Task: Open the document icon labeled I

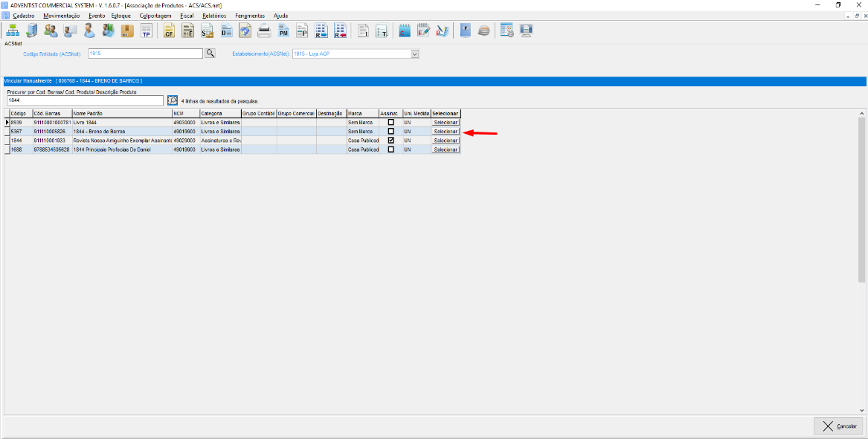Action: tap(363, 31)
